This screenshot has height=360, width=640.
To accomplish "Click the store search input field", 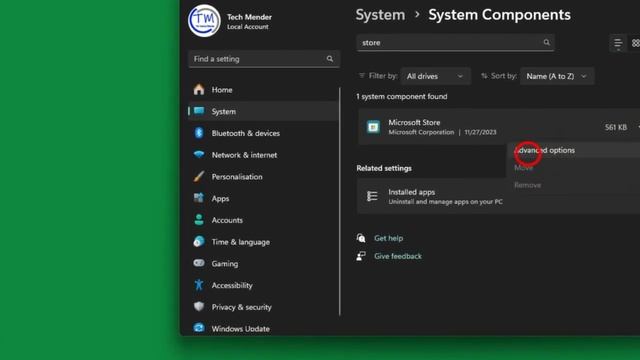I will (455, 42).
